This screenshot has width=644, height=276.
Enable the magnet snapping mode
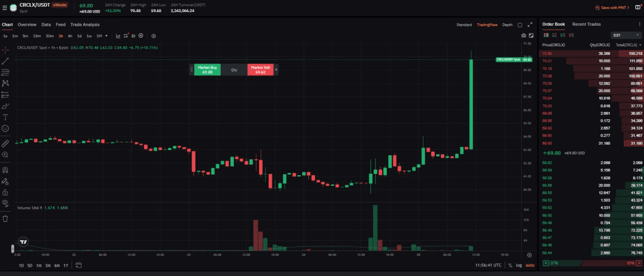pyautogui.click(x=6, y=170)
